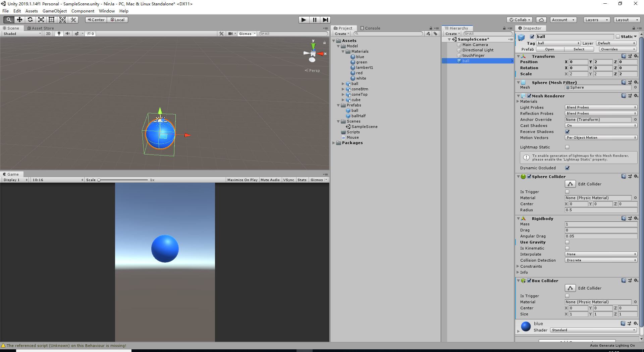Click Edit Collider icon for Sphere Collider
Screen dimensions: 644x352
[x=570, y=184]
